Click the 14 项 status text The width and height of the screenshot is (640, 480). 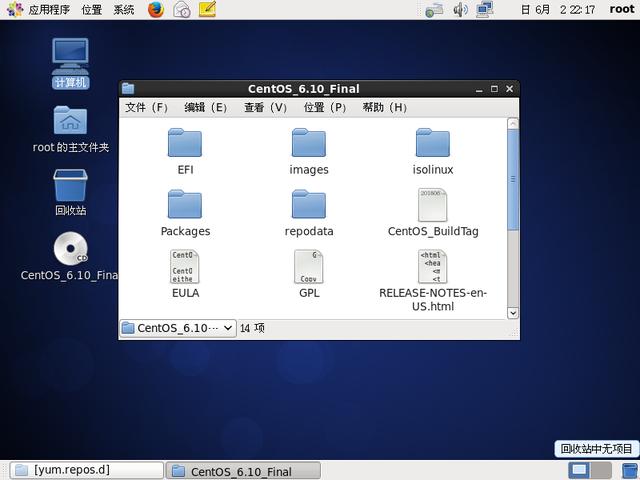pyautogui.click(x=252, y=328)
